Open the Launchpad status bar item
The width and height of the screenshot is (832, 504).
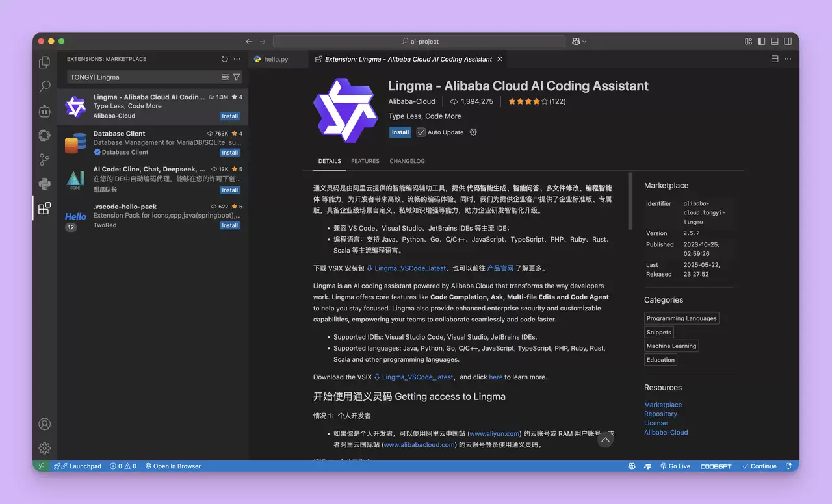77,466
